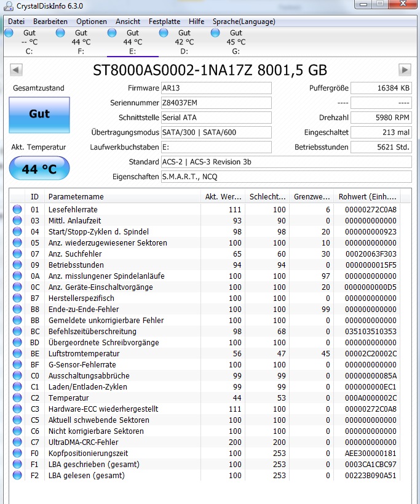Select the UltraDMA-CRC-Fehler row
This screenshot has width=420, height=504.
point(205,442)
